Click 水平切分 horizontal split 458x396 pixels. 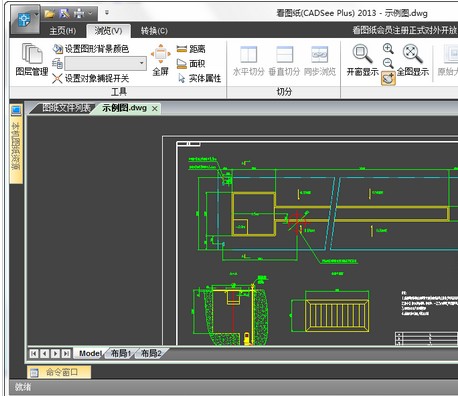pos(249,61)
